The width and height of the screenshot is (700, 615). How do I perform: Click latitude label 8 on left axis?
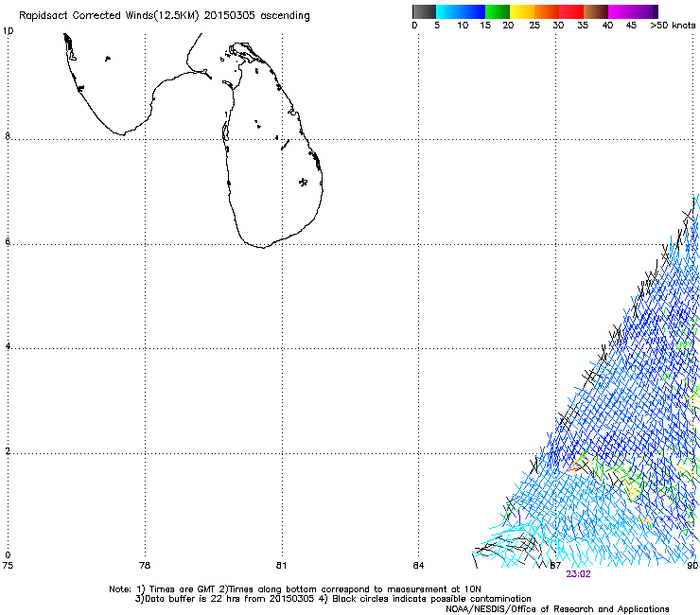pyautogui.click(x=8, y=136)
